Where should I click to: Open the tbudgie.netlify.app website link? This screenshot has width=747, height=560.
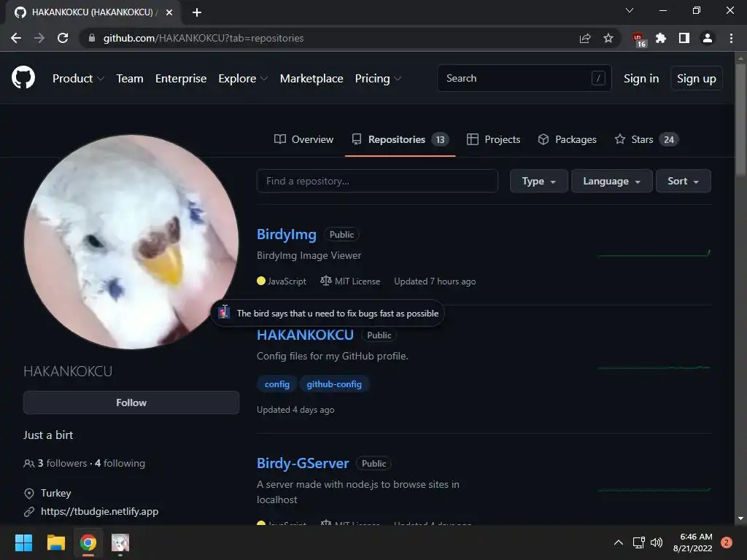[99, 511]
